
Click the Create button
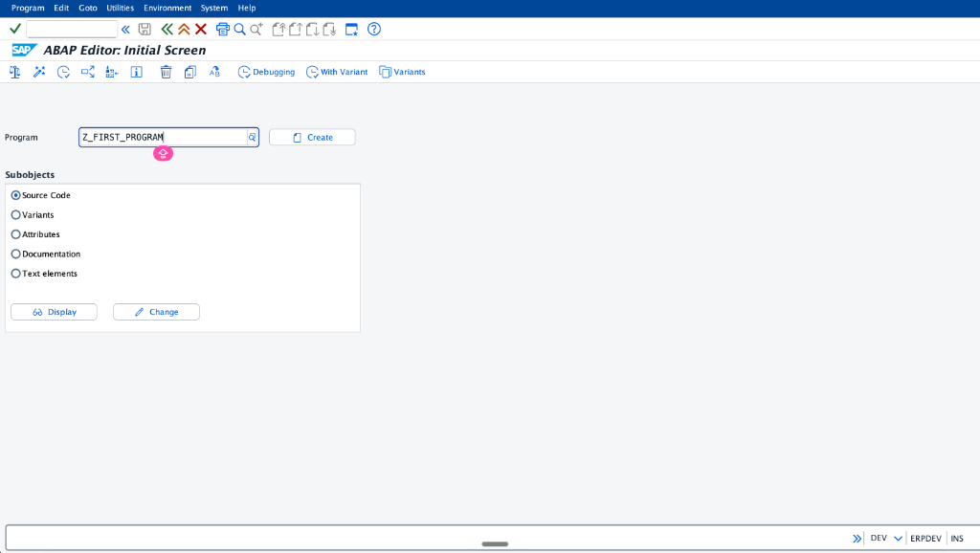point(312,138)
